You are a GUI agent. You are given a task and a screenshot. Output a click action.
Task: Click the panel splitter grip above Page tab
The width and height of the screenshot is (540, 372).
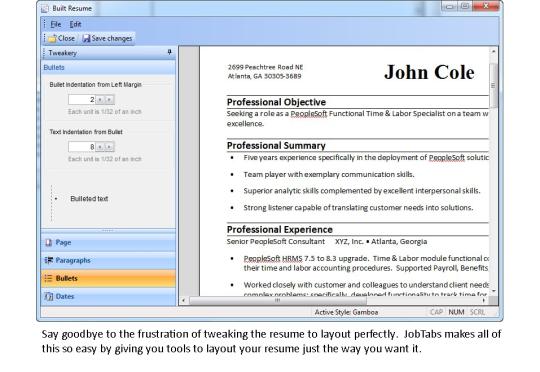pyautogui.click(x=108, y=230)
